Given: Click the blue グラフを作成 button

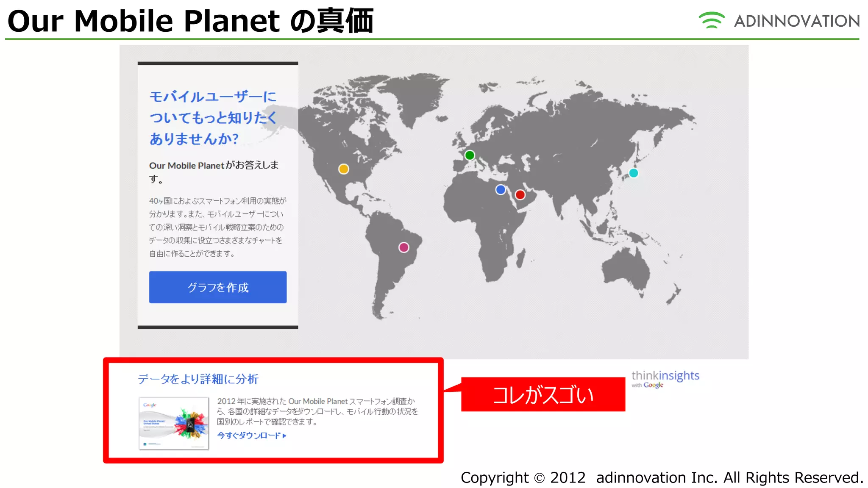Looking at the screenshot, I should 217,287.
